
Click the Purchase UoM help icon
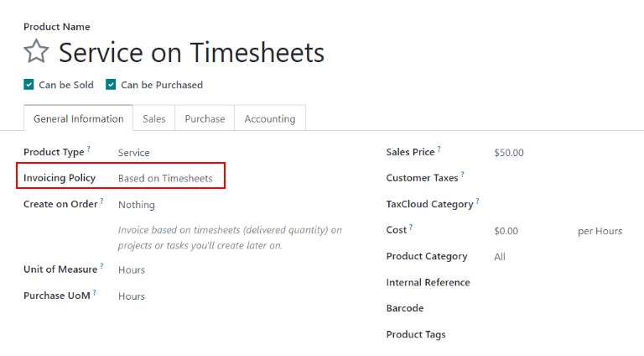(95, 293)
